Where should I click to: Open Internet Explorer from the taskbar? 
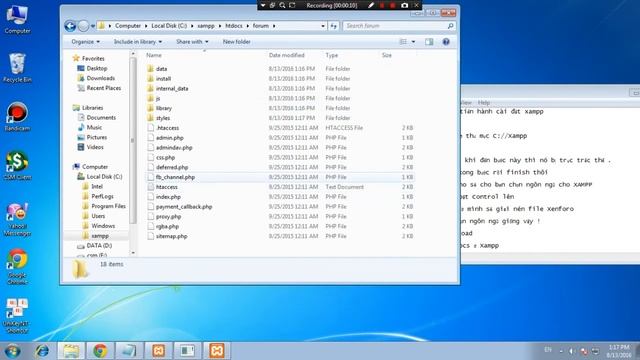[x=42, y=351]
